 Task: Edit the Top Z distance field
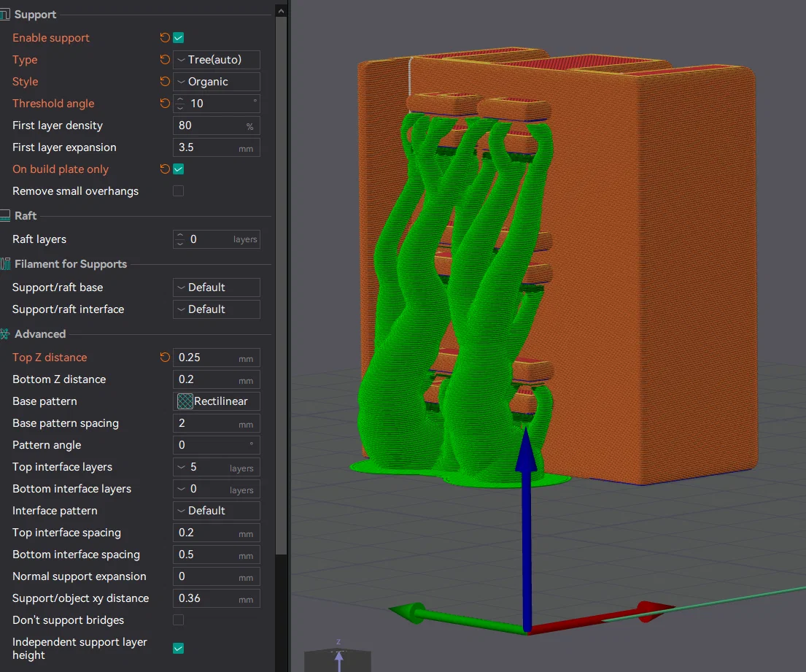point(217,358)
